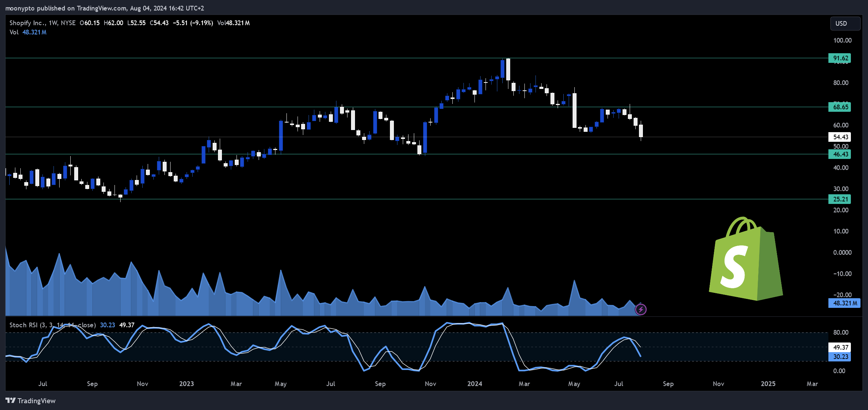Click the Vol 48.321 M value under title
This screenshot has height=410, width=868.
(x=34, y=32)
